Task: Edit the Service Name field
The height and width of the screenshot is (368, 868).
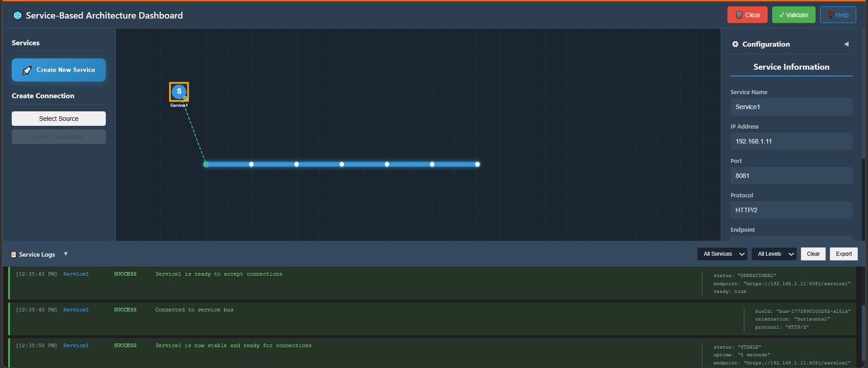Action: tap(791, 107)
